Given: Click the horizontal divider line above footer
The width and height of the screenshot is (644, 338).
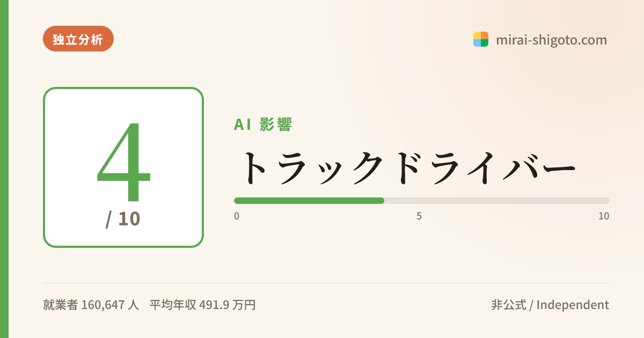Looking at the screenshot, I should [x=326, y=283].
